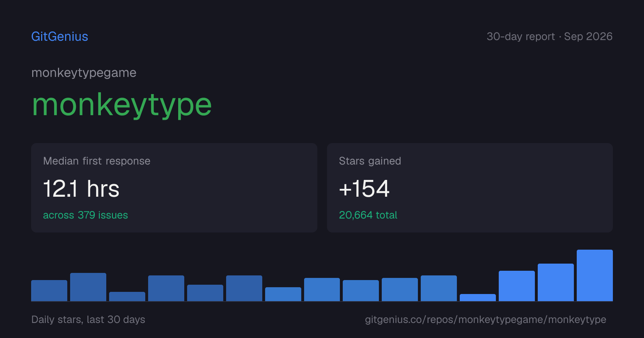Select the Stars gained card

pyautogui.click(x=470, y=188)
